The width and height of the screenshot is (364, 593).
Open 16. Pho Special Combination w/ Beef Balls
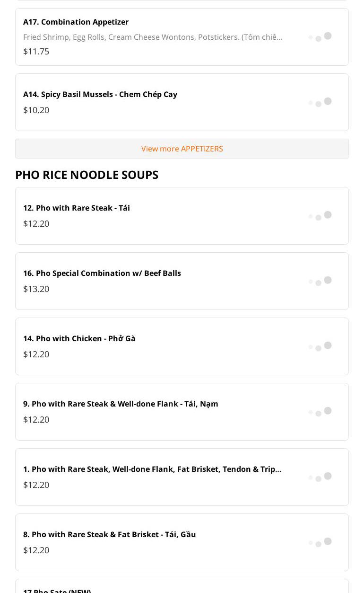click(102, 273)
